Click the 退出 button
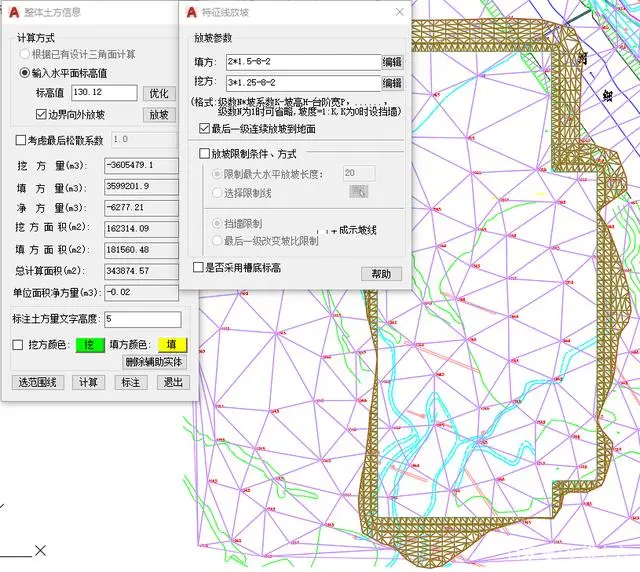Image resolution: width=640 pixels, height=572 pixels. pyautogui.click(x=173, y=383)
